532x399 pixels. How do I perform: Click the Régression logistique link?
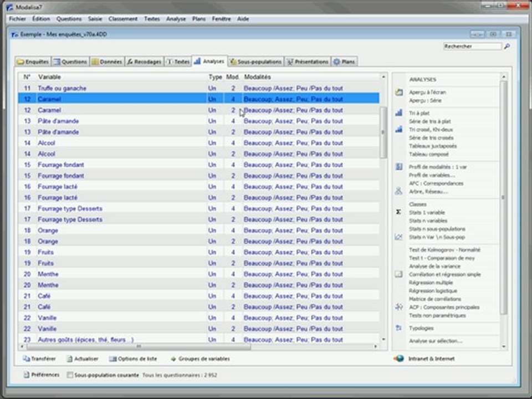[x=433, y=291]
